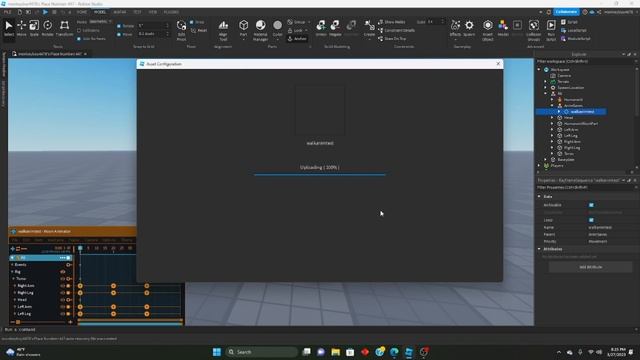Open the Edit Pivot tool
Screen dimensions: 640x360
click(181, 31)
